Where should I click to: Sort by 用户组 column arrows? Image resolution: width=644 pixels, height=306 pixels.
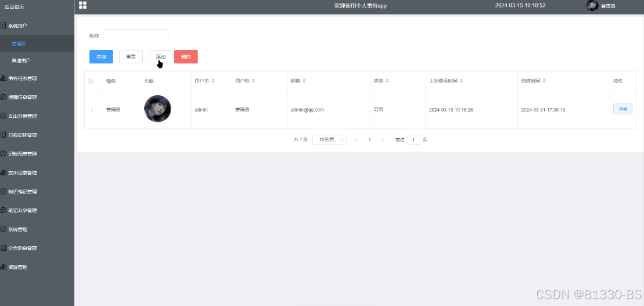click(x=253, y=81)
